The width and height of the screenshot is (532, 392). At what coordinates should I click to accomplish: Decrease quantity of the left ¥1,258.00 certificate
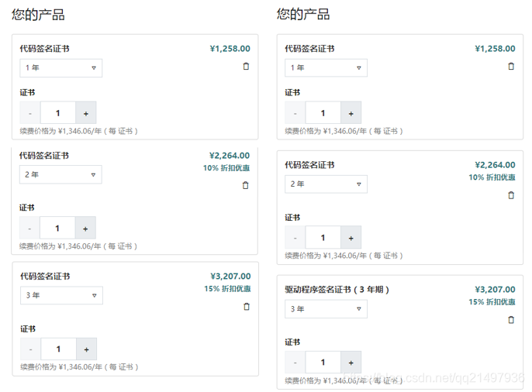30,113
